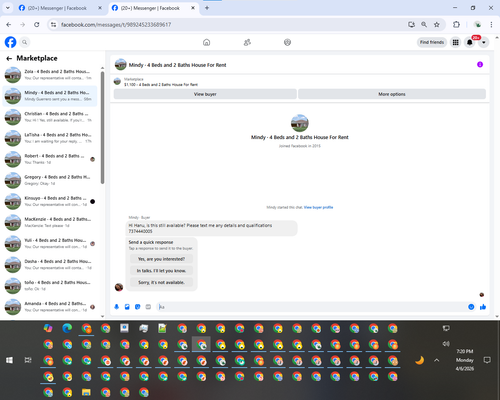
Task: Open the Gregory conversation
Action: click(x=50, y=180)
